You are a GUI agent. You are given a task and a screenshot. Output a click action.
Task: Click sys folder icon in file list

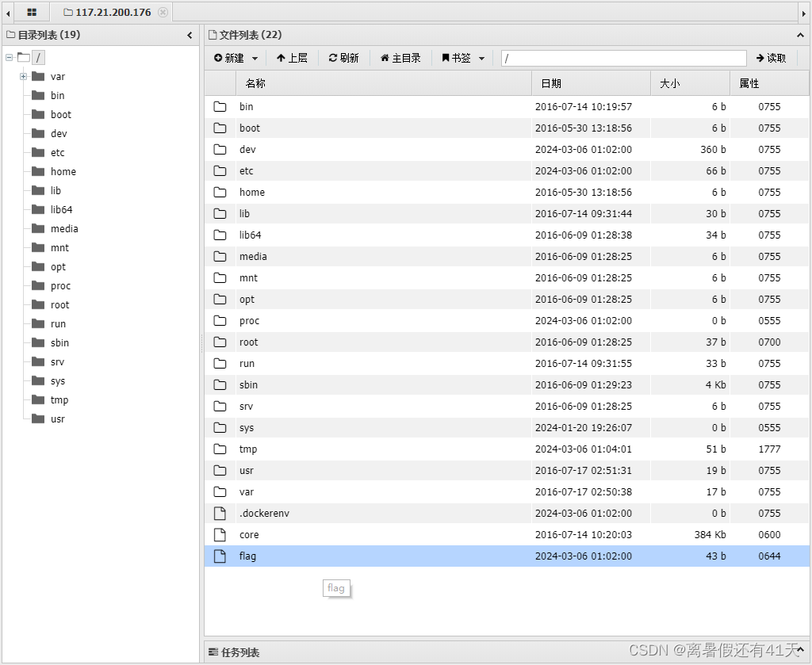(220, 427)
